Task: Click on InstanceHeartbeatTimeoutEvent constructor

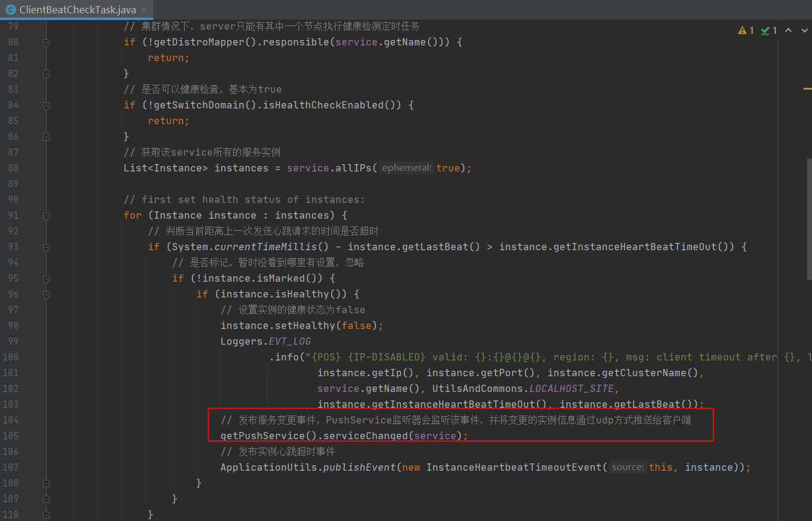Action: pyautogui.click(x=513, y=467)
